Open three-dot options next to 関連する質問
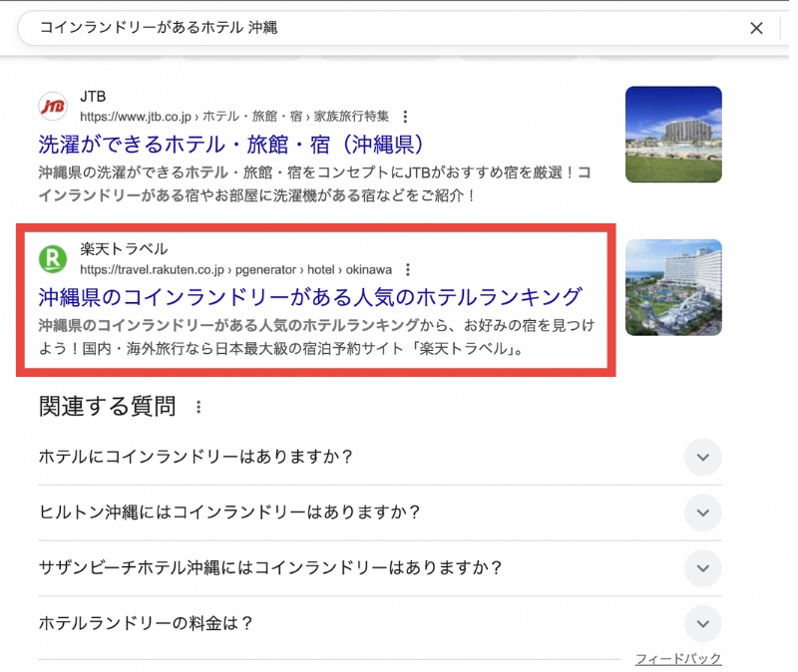This screenshot has width=798, height=672. click(x=199, y=407)
